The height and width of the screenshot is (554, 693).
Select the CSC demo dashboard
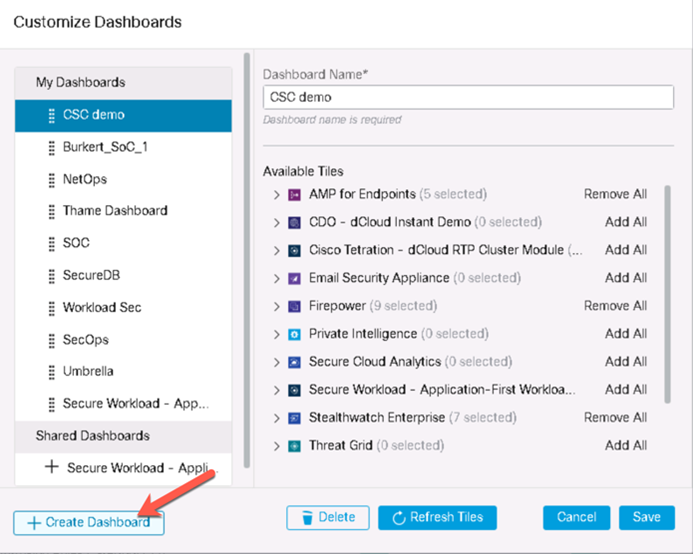pos(123,115)
